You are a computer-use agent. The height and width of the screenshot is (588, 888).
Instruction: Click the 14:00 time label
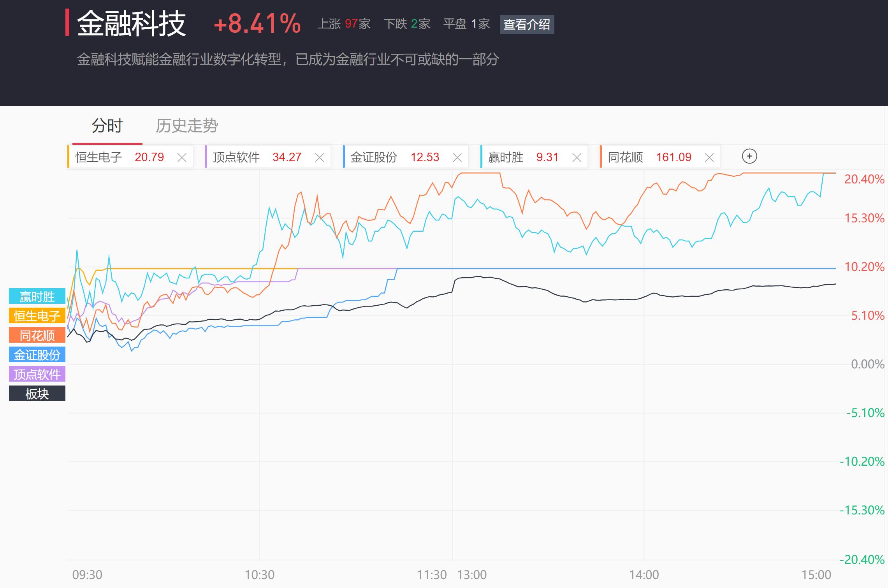(x=644, y=575)
